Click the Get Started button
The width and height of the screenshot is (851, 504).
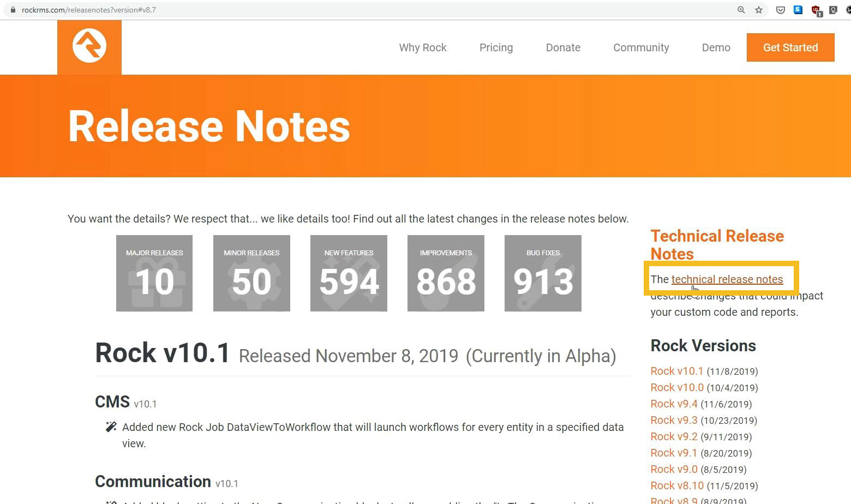point(790,47)
